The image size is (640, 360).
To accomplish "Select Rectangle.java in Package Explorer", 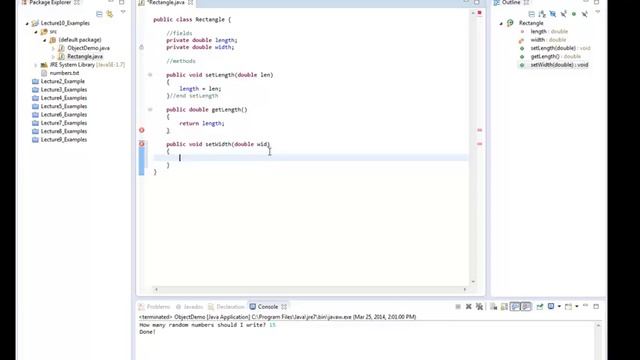I will (x=85, y=56).
